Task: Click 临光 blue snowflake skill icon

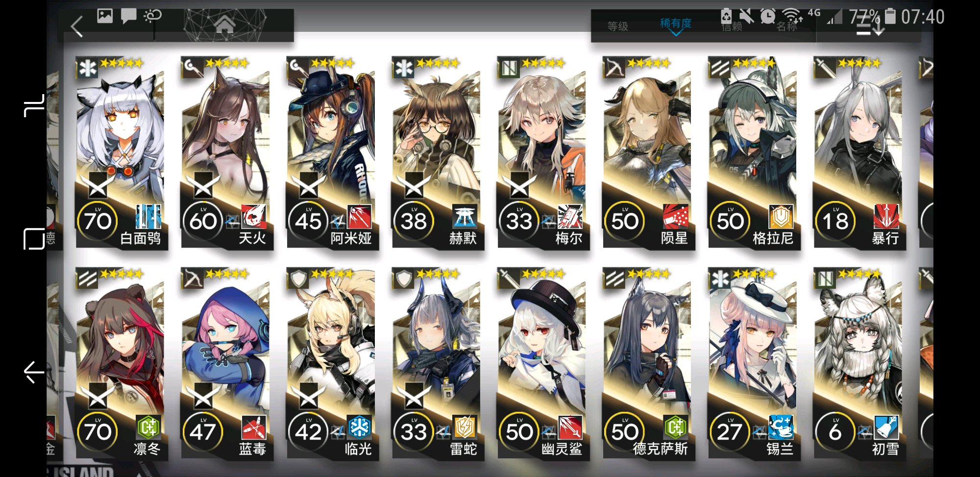Action: point(359,427)
